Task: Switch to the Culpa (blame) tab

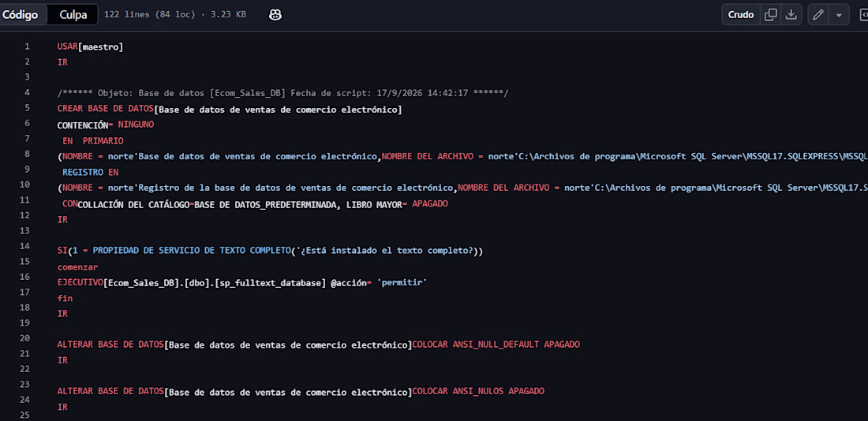Action: tap(73, 15)
